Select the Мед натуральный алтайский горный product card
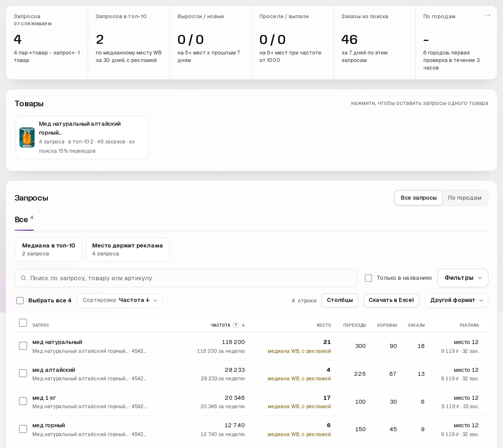Screen dimensions: 503x448 (82, 137)
